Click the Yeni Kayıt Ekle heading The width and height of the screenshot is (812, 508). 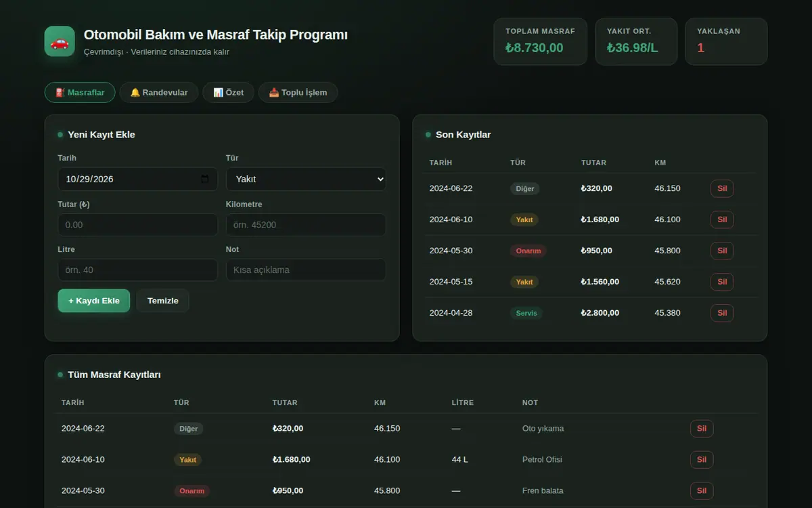[x=101, y=135]
